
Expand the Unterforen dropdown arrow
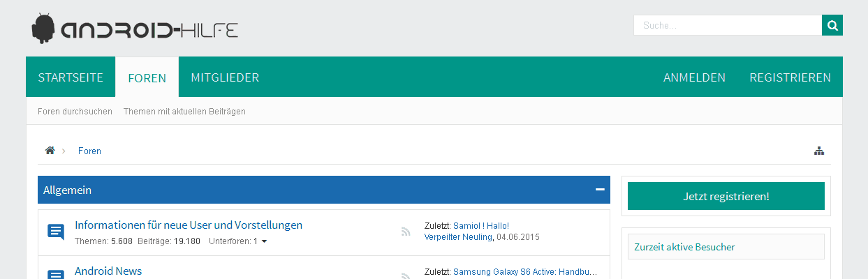264,242
